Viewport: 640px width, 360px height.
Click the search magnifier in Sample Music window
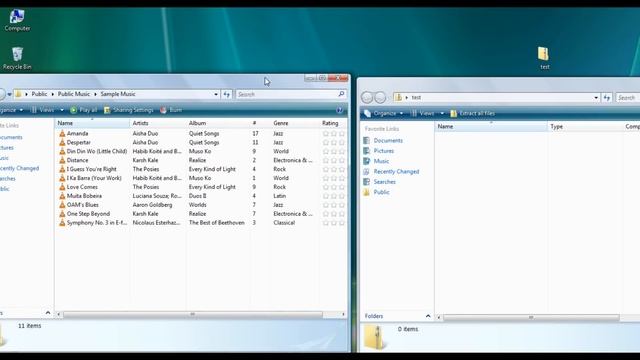[341, 94]
